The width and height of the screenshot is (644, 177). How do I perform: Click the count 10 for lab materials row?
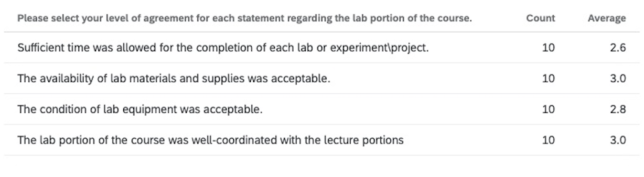coord(548,78)
